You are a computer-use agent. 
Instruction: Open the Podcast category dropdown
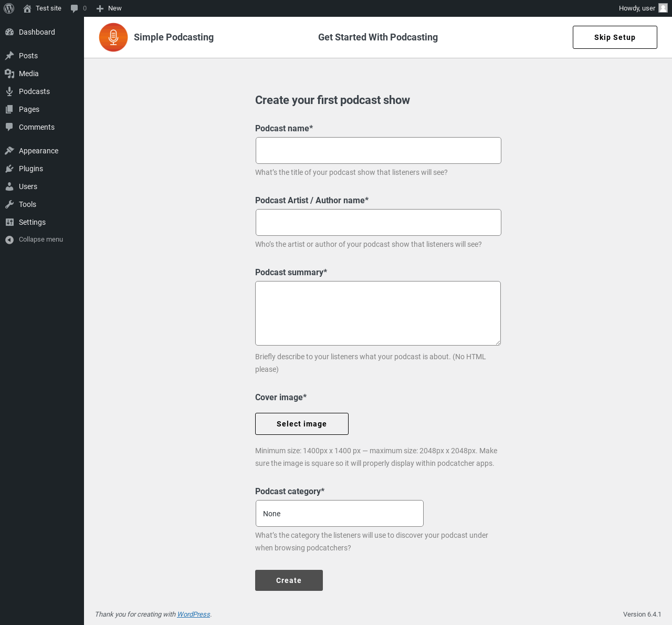click(x=340, y=514)
